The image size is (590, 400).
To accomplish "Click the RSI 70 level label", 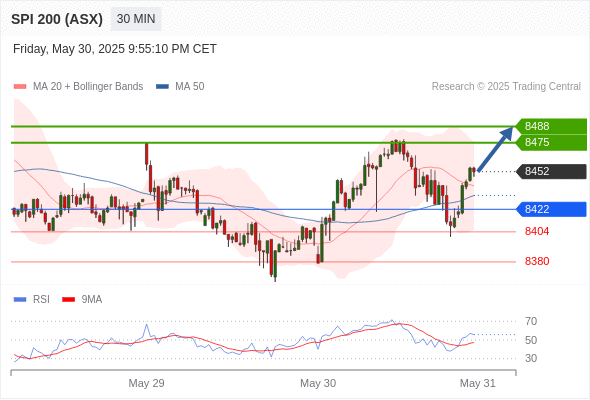I will pos(531,321).
